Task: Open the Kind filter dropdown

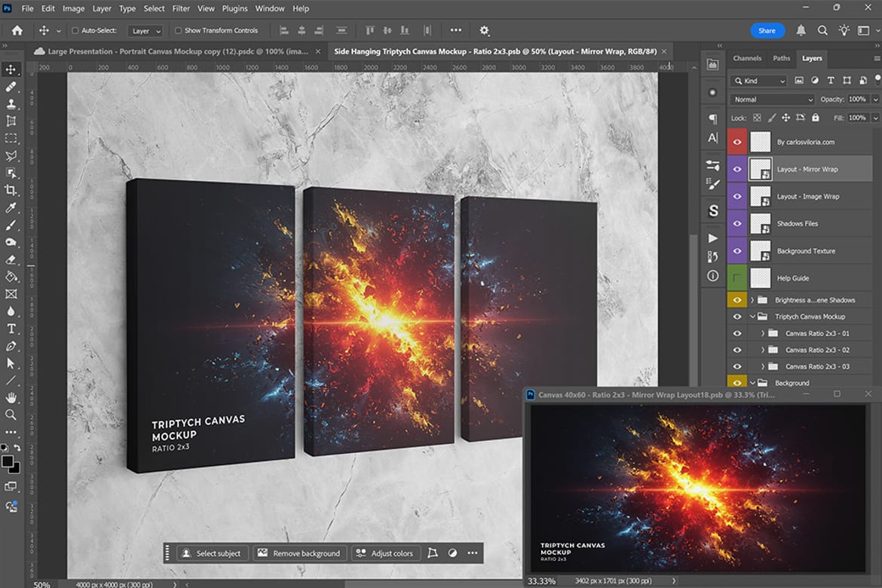Action: pos(759,81)
